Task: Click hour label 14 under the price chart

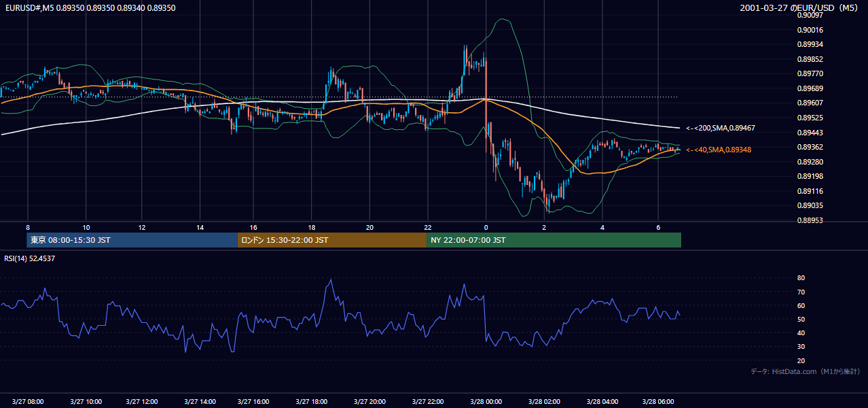Action: (199, 227)
